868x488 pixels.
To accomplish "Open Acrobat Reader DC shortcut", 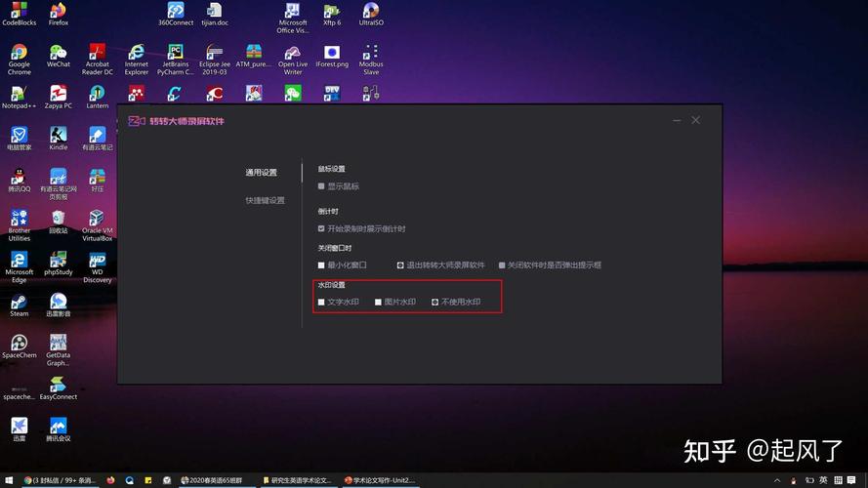I will (x=98, y=60).
